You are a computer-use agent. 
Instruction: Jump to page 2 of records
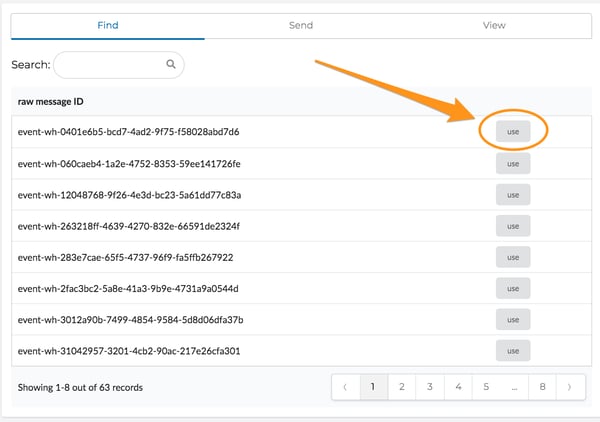coord(402,387)
